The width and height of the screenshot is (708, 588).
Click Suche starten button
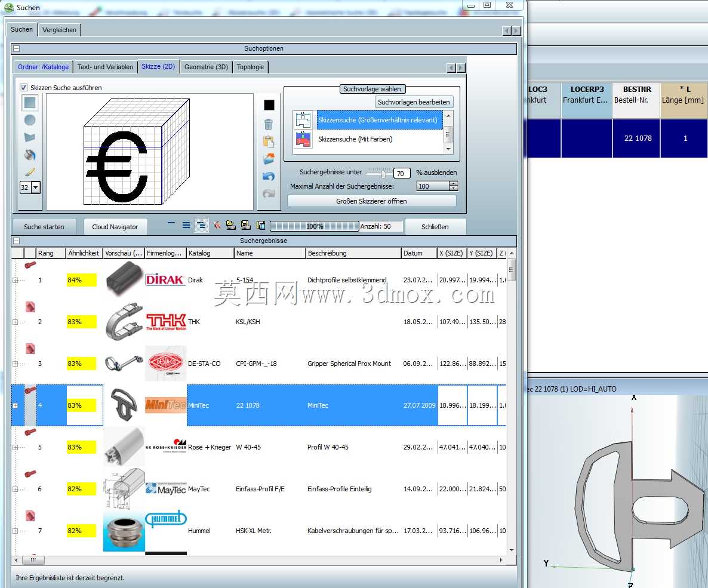[x=44, y=227]
